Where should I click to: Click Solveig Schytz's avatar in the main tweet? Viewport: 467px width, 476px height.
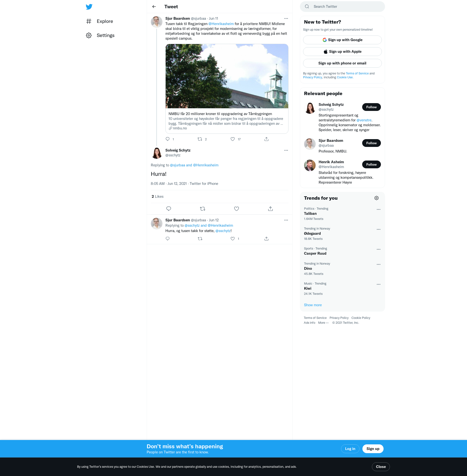[x=156, y=153]
